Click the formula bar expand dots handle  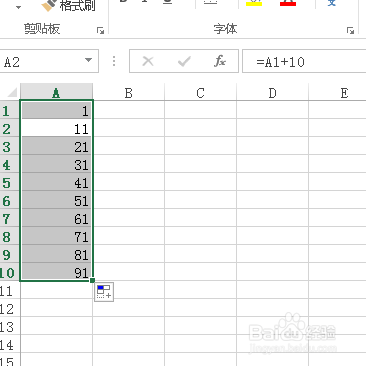[x=114, y=61]
